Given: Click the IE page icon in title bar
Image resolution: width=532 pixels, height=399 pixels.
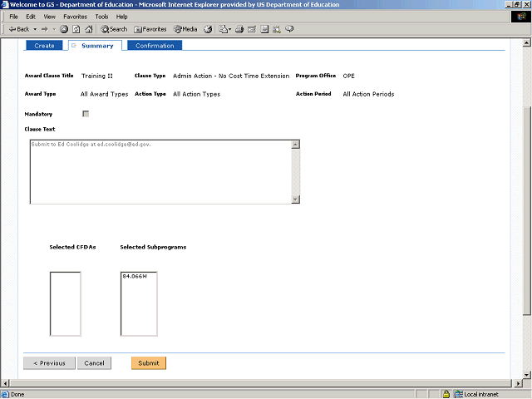Looking at the screenshot, I should pyautogui.click(x=5, y=4).
